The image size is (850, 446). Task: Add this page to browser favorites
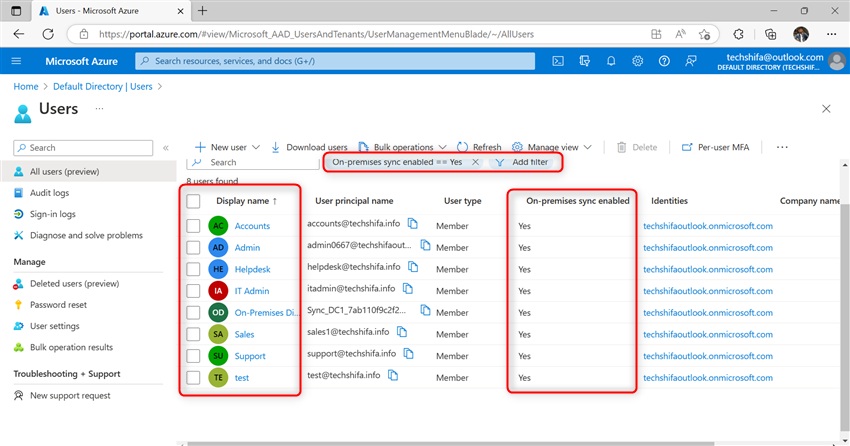[x=705, y=34]
